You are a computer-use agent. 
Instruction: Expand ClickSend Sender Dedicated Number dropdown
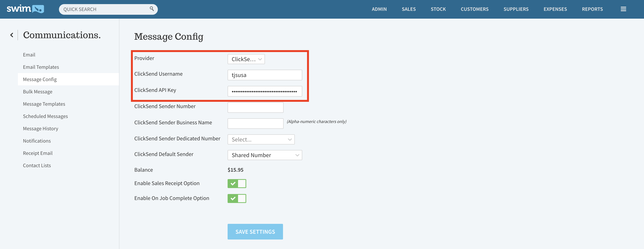point(261,139)
